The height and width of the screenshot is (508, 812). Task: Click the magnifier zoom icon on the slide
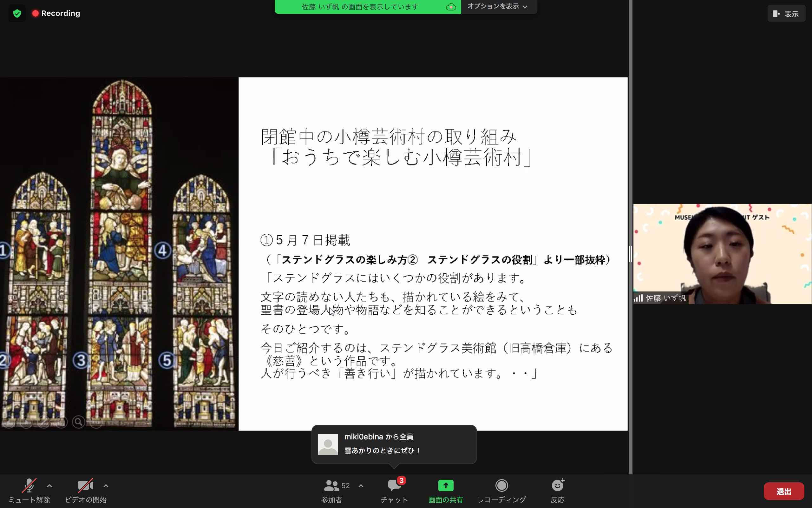(x=79, y=422)
